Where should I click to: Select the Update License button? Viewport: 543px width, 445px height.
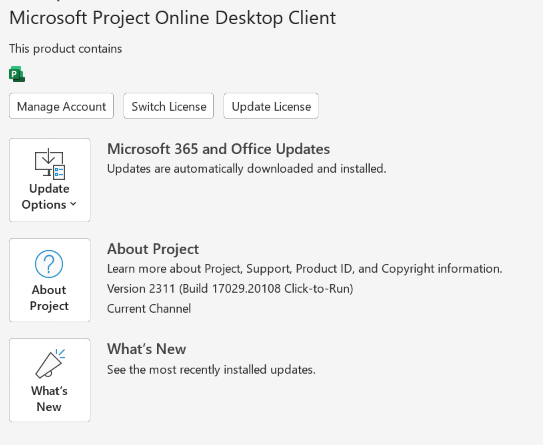pyautogui.click(x=271, y=106)
